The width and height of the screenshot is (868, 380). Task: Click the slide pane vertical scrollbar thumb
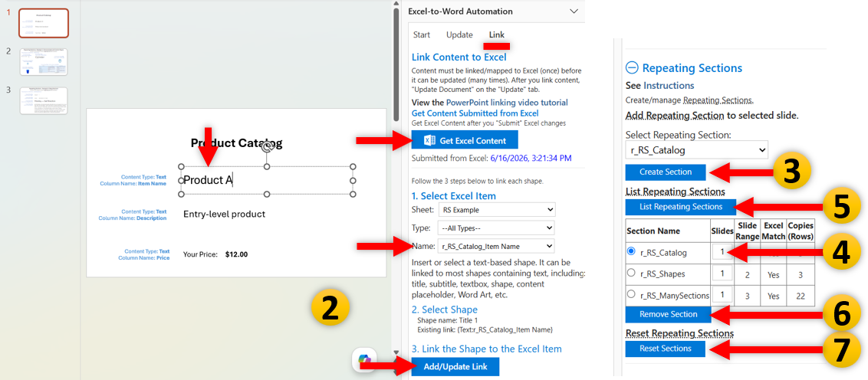(396, 65)
